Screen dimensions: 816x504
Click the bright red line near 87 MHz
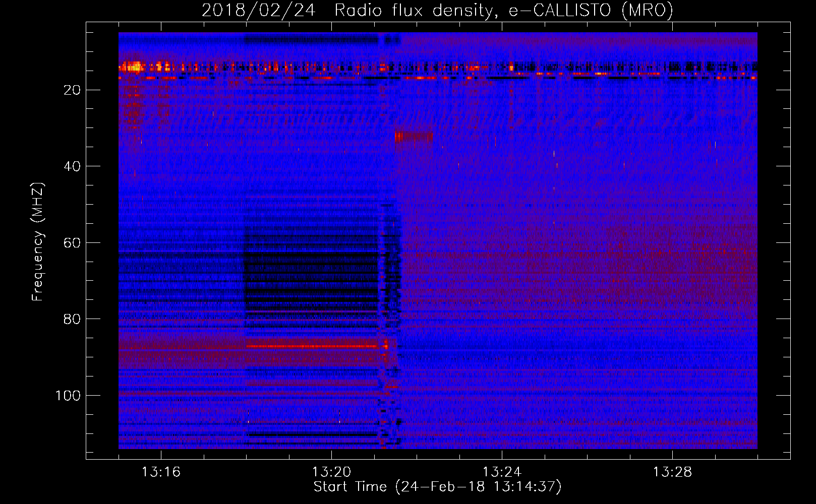pos(313,346)
